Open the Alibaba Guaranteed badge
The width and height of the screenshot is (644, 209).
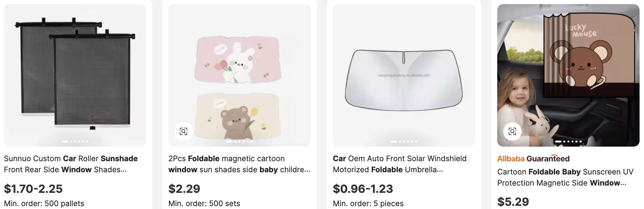(533, 158)
